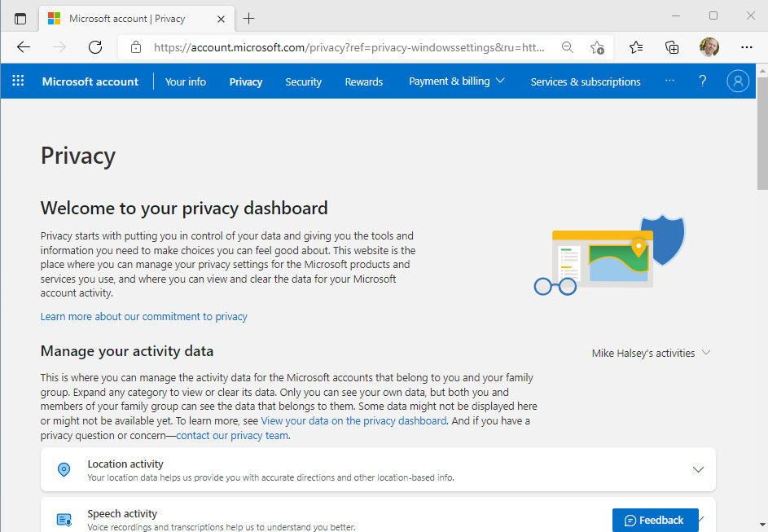Expand the Payment & billing menu

point(456,81)
